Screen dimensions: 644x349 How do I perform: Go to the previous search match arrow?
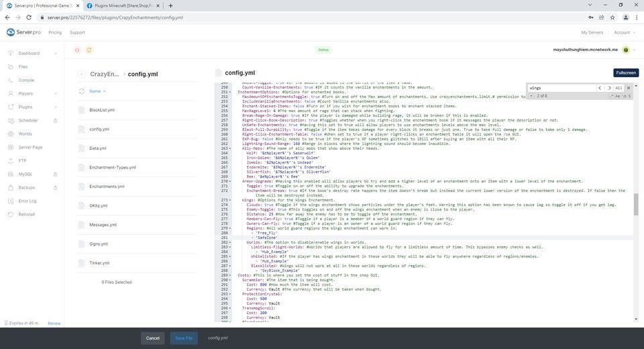pos(600,88)
